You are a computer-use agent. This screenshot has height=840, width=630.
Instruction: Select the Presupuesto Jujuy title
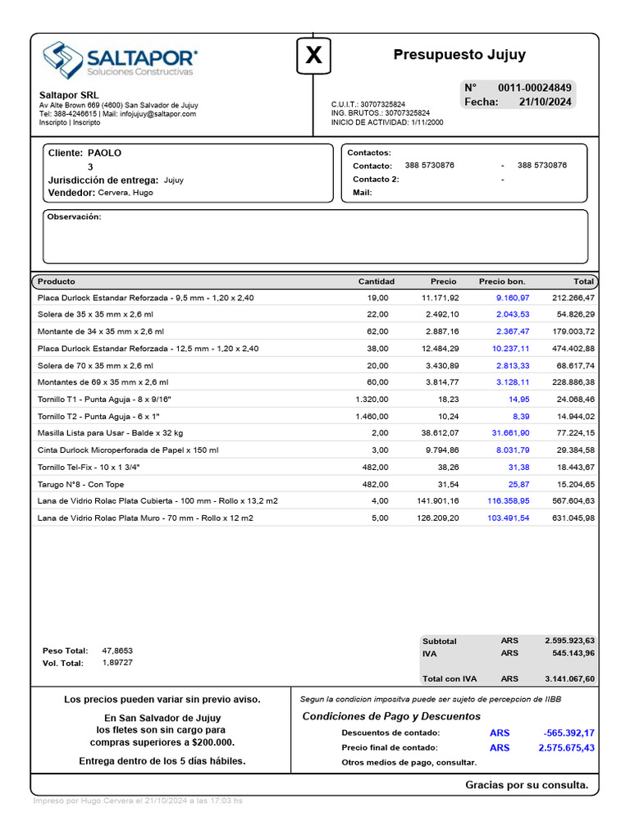coord(459,55)
